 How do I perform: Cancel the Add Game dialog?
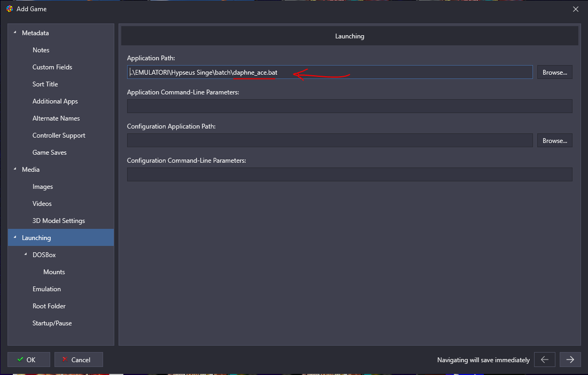pyautogui.click(x=79, y=360)
